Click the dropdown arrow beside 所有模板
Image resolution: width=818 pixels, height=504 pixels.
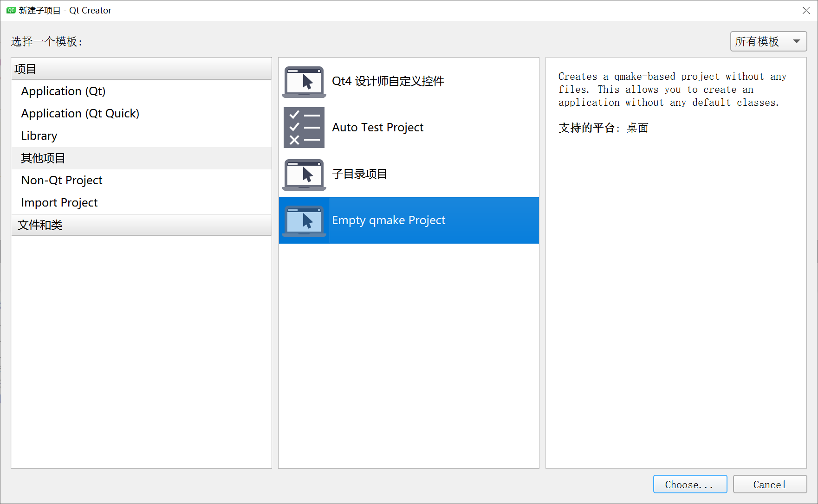(796, 41)
